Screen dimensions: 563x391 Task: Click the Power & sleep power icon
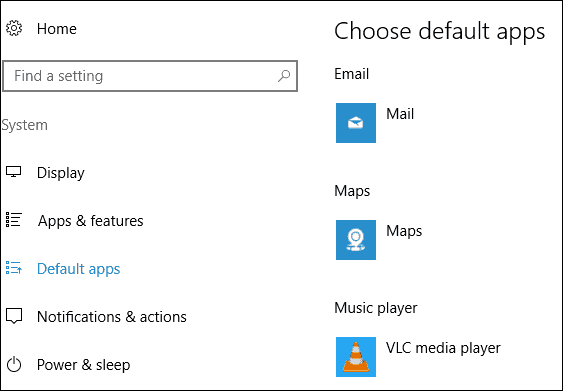pos(14,364)
